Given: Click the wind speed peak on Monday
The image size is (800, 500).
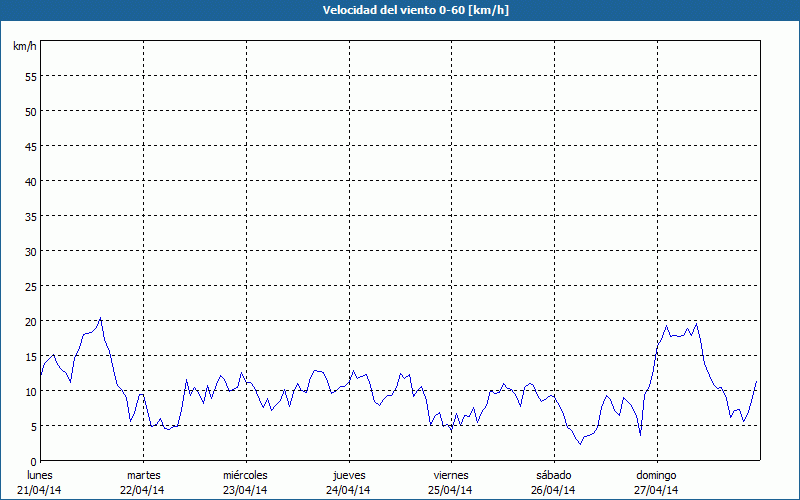Looking at the screenshot, I should 100,318.
